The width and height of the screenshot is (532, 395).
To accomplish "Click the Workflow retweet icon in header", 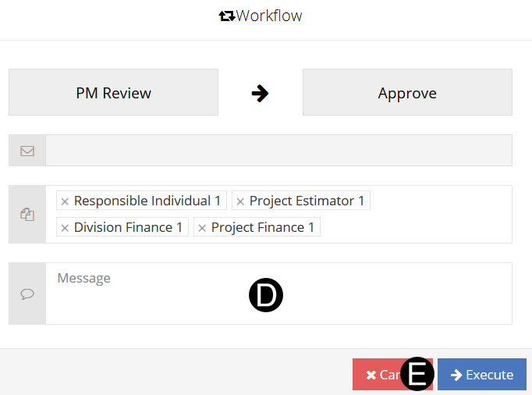I will click(227, 16).
